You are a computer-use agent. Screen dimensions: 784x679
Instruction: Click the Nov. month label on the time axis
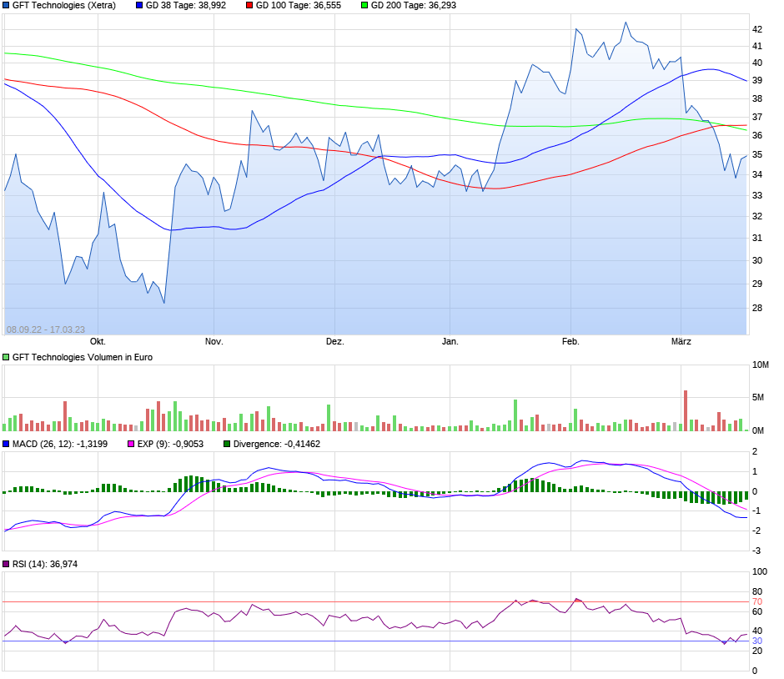214,341
